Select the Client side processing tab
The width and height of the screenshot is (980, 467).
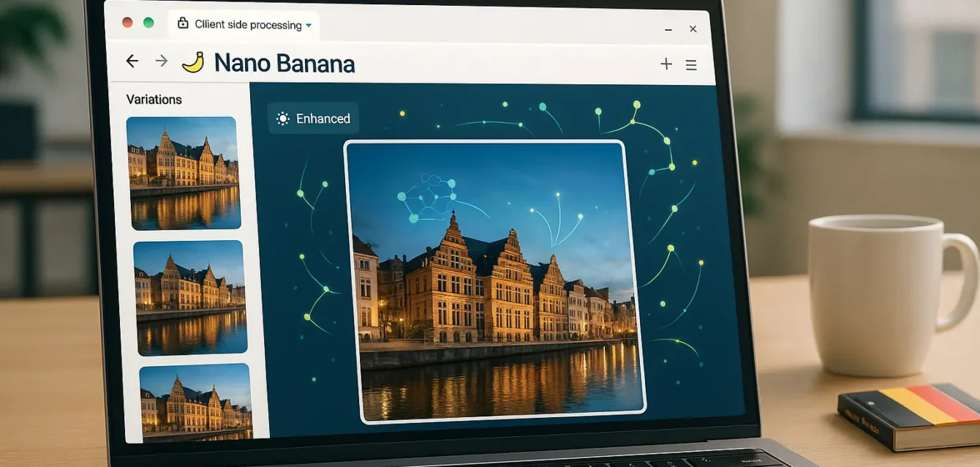click(247, 24)
